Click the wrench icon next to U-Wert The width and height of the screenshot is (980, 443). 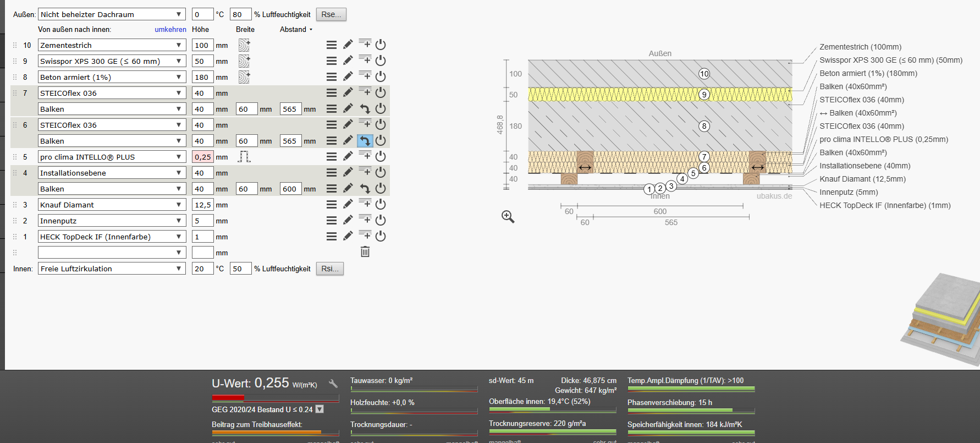(x=333, y=384)
